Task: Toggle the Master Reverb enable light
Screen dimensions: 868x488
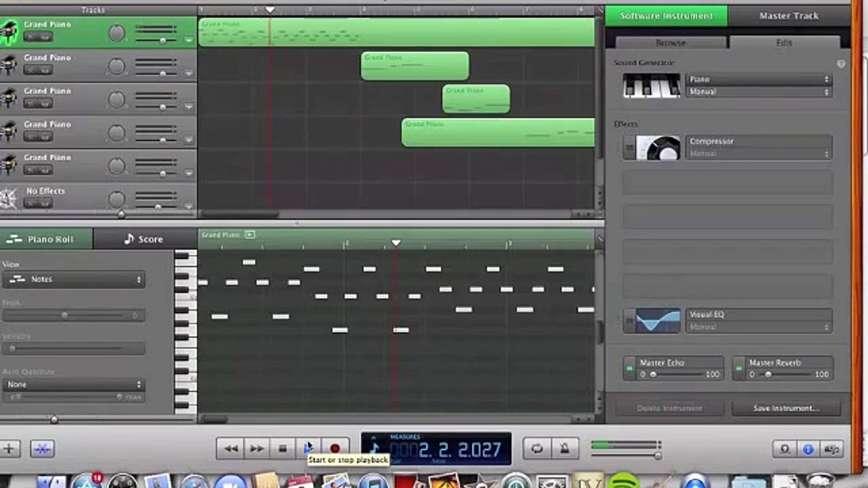Action: (739, 369)
